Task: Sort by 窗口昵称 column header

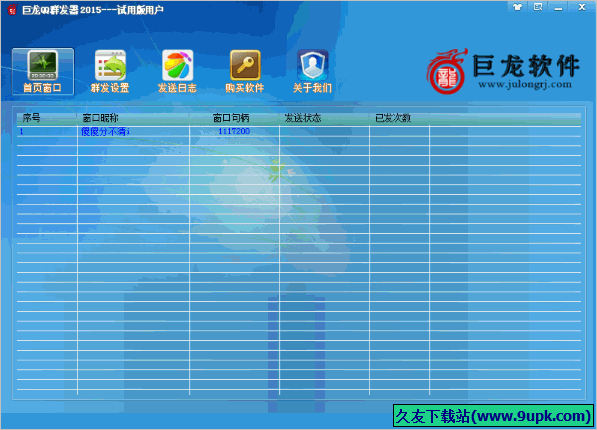Action: [133, 118]
